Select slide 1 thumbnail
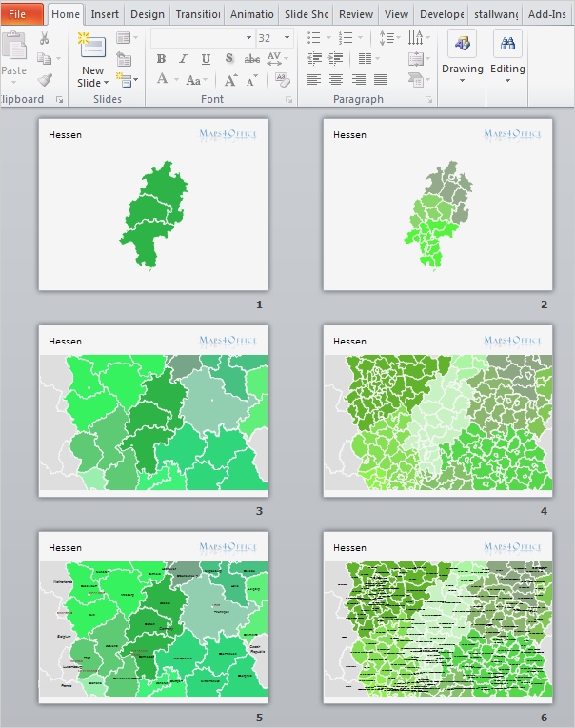Viewport: 575px width, 728px height. click(153, 205)
